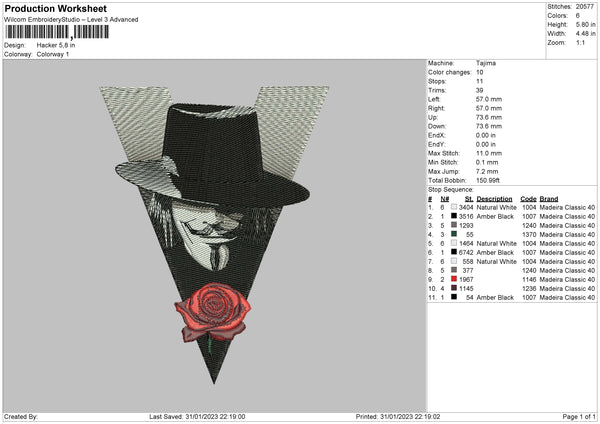Click stitch count 6742 in stop row 6
Viewport: 600px width, 424px height.
(466, 253)
